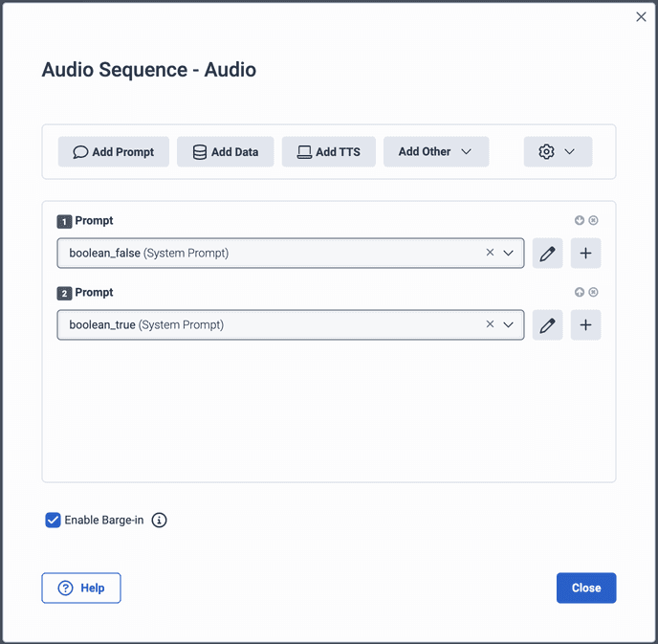
Task: Click the Add Prompt button
Action: coord(114,152)
